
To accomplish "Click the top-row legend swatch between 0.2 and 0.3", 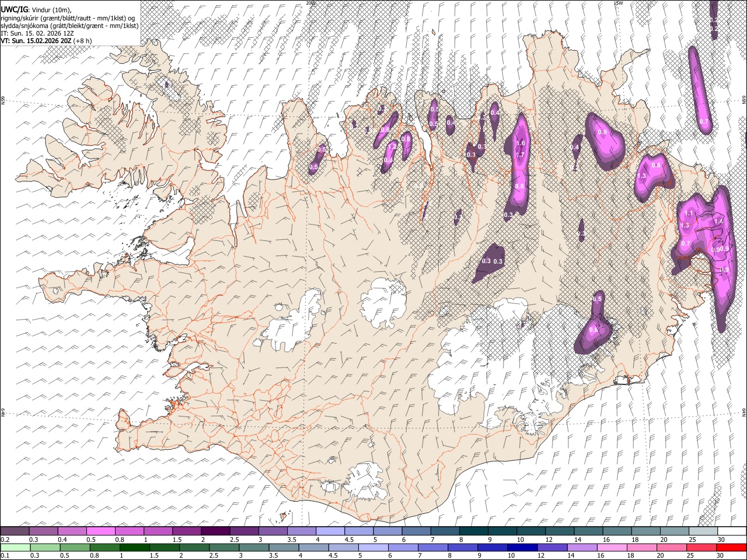I will tap(15, 531).
